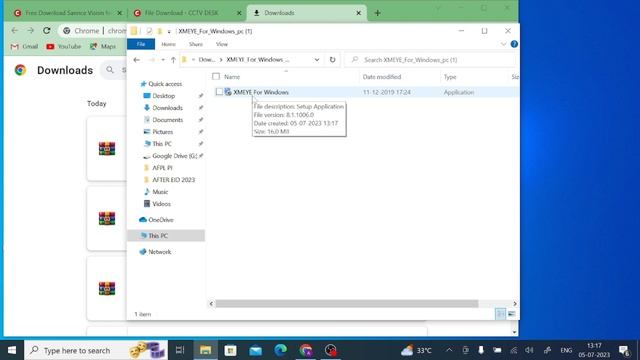
Task: Open the Videos folder in sidebar
Action: (161, 204)
